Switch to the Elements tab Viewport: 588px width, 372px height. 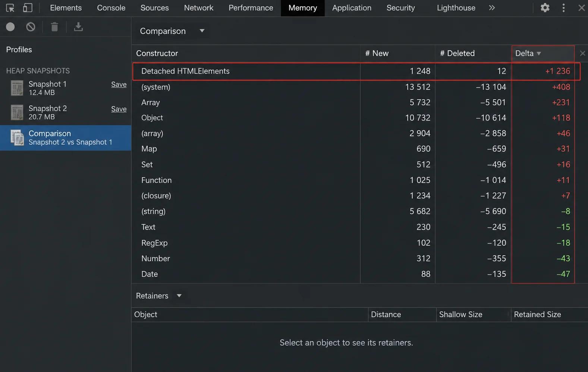(x=66, y=8)
